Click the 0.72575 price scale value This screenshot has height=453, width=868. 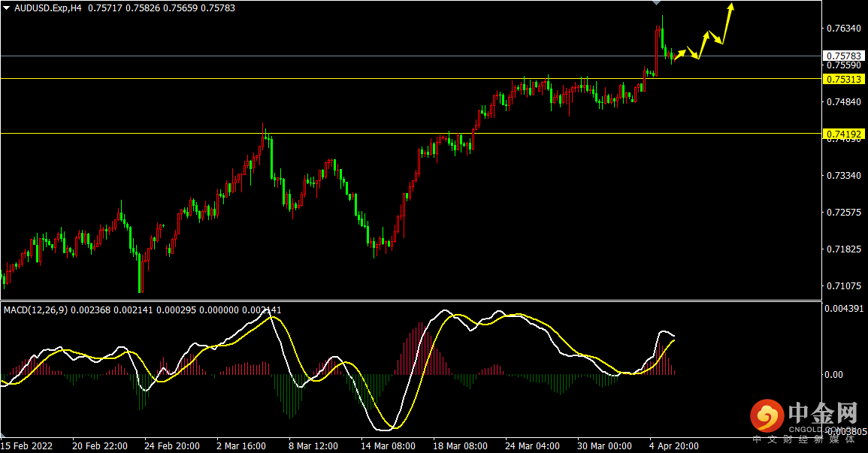pos(844,213)
